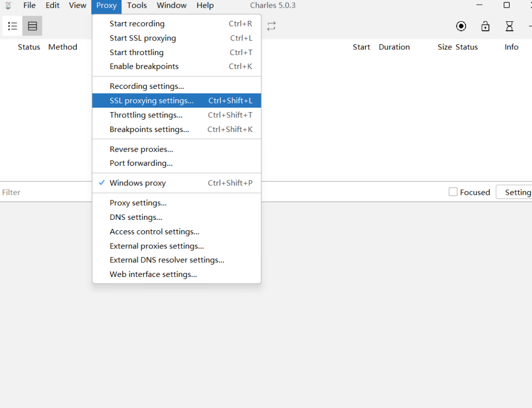Click the SSL proxying padlock icon

point(485,26)
